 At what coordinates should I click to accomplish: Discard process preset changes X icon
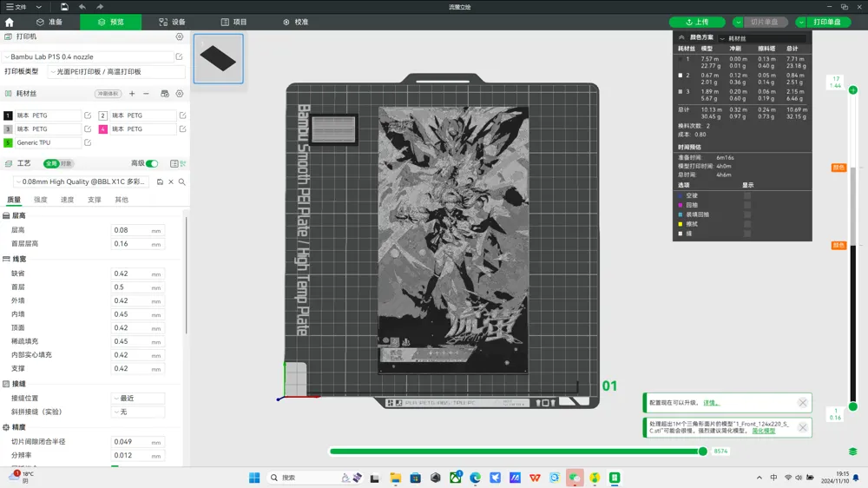point(171,181)
